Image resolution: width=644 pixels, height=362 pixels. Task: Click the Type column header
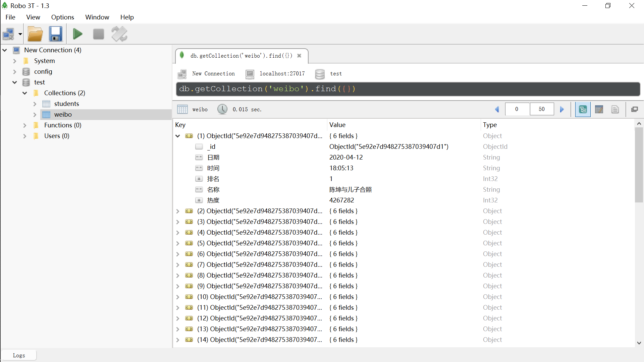tap(557, 125)
